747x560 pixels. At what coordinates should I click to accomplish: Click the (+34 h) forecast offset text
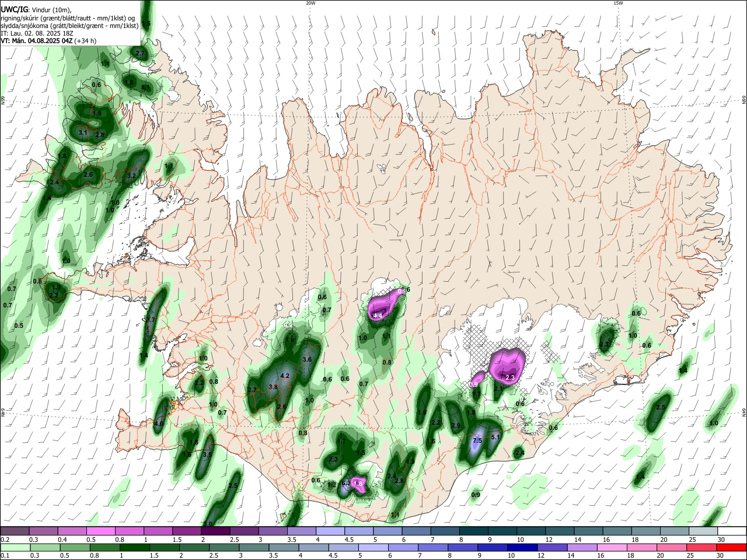coord(85,41)
